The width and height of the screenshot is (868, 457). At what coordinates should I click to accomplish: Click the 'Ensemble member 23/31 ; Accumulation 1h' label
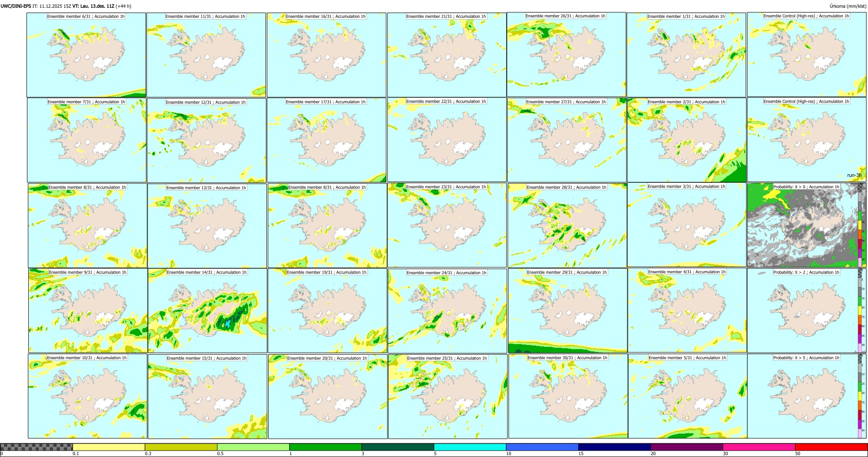[x=446, y=187]
